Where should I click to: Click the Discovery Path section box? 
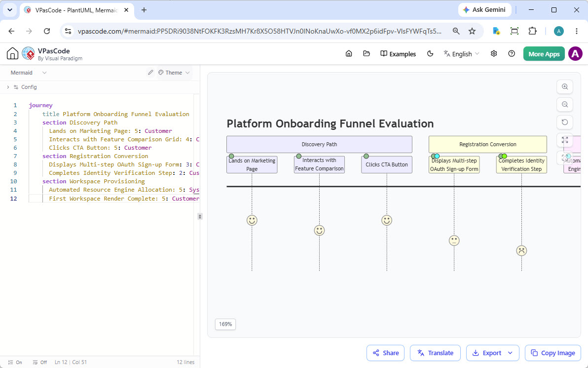tap(319, 144)
